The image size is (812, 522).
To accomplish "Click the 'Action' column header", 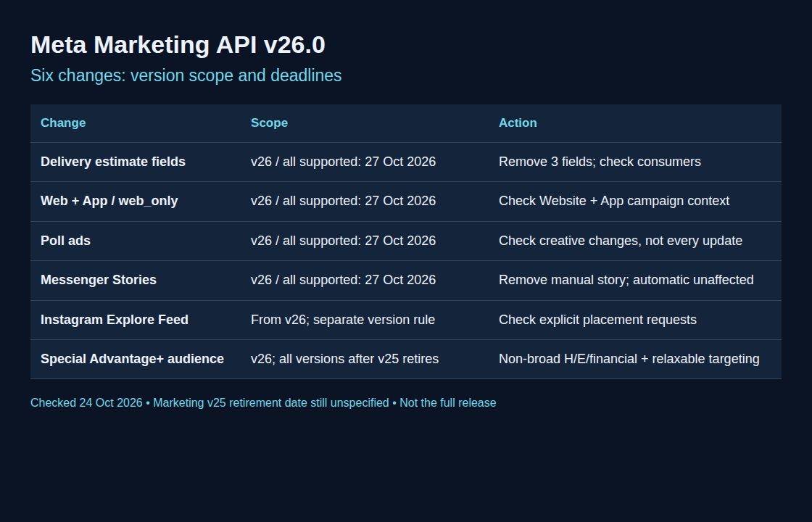I will point(518,123).
